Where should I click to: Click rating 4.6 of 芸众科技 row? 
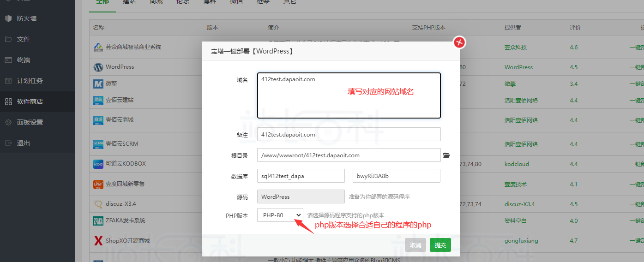(x=574, y=48)
